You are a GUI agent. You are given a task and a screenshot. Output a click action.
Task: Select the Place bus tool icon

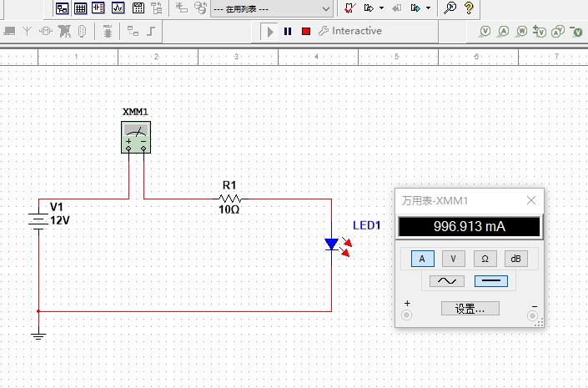coord(151,31)
